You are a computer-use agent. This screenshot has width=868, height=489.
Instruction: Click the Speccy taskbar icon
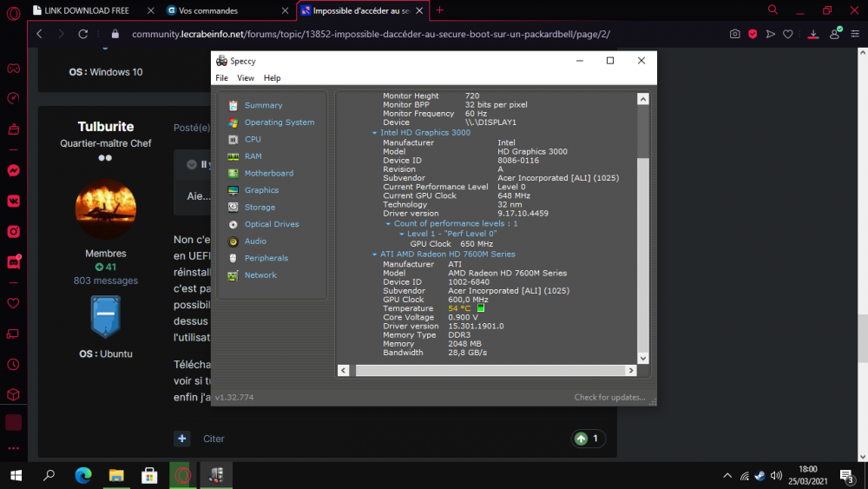point(216,475)
